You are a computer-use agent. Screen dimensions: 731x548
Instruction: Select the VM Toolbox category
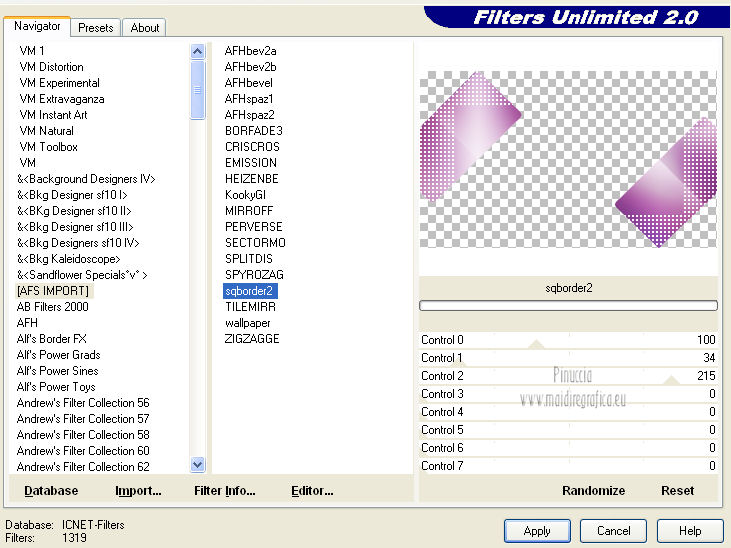click(x=48, y=146)
